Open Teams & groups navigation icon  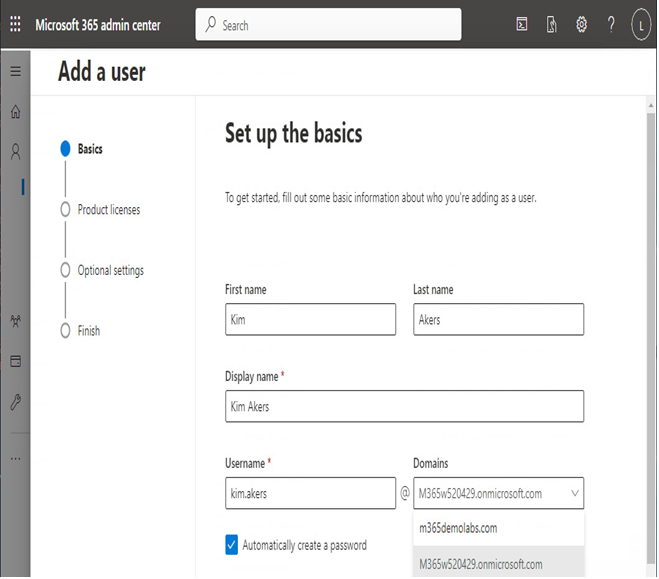pyautogui.click(x=16, y=321)
